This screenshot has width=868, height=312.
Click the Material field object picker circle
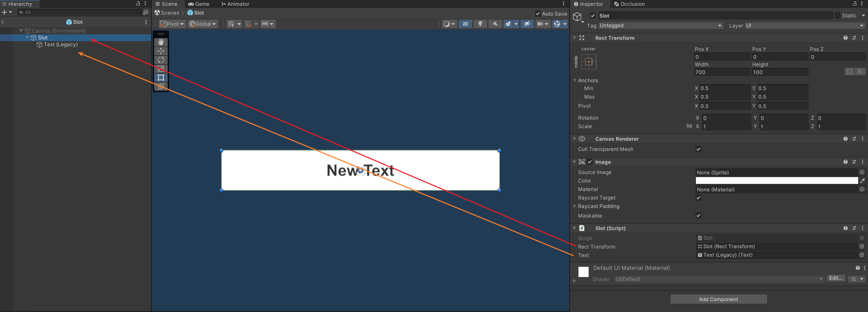tap(862, 189)
